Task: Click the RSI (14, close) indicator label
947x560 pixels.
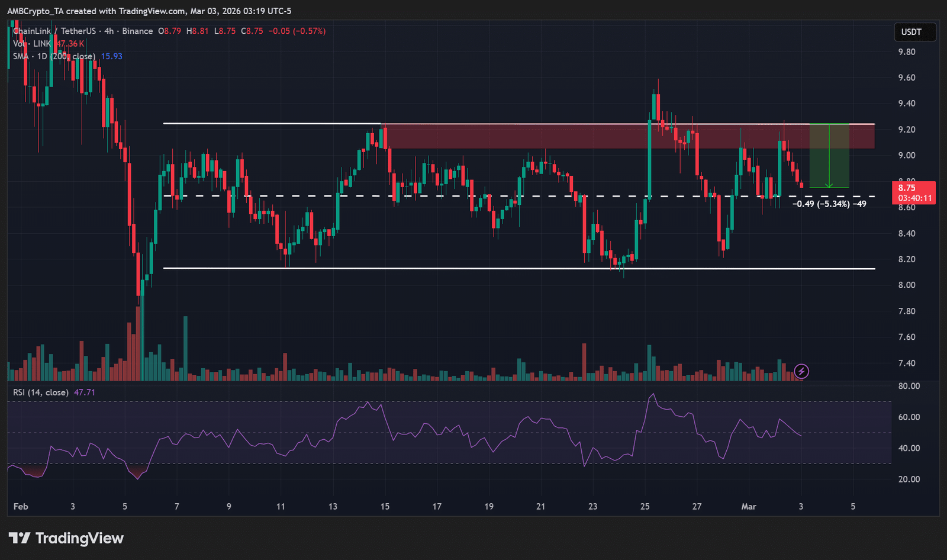Action: pos(41,392)
